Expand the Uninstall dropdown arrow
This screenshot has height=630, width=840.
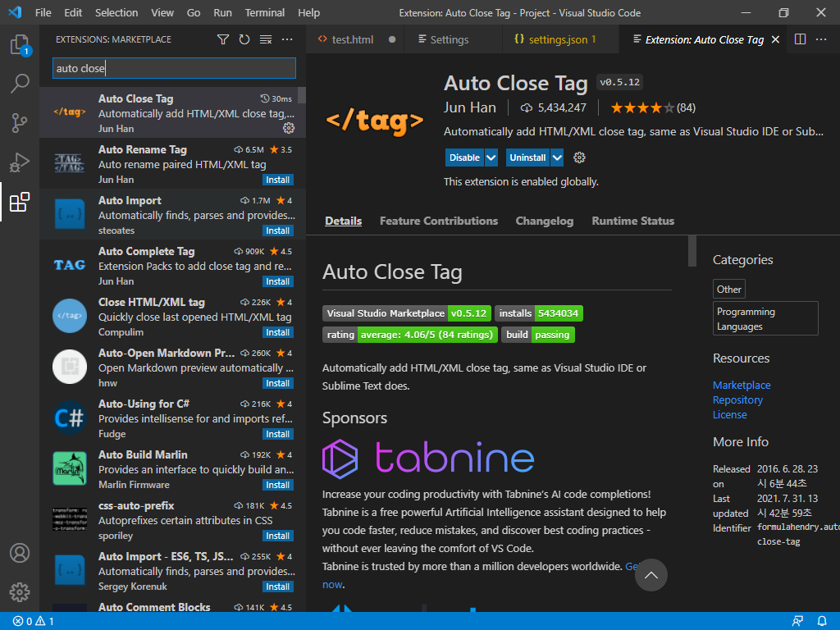point(557,157)
